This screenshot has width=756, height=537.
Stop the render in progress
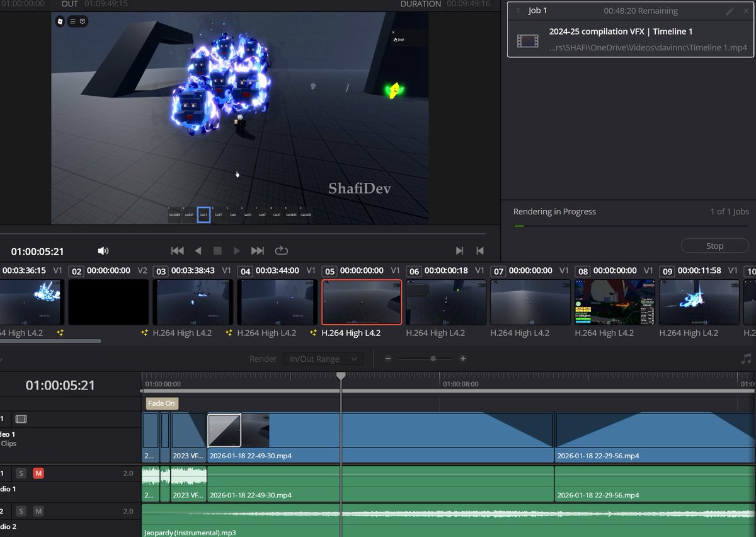[x=714, y=246]
